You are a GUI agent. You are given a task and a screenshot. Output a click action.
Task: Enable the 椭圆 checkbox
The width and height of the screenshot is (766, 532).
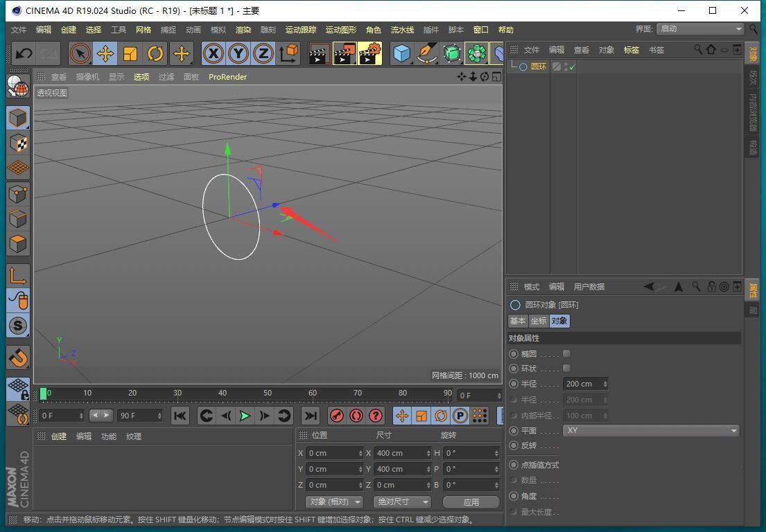coord(566,353)
